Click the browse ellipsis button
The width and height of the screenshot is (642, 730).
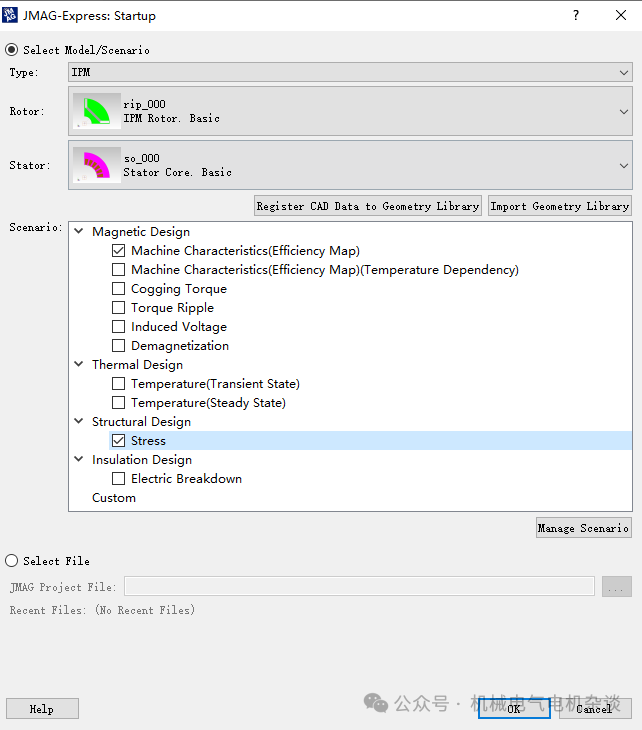point(616,587)
